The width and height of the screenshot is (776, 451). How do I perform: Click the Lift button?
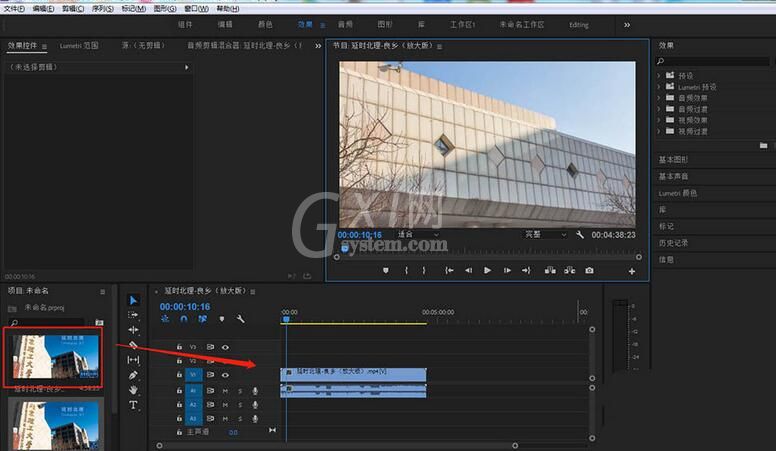pos(550,270)
